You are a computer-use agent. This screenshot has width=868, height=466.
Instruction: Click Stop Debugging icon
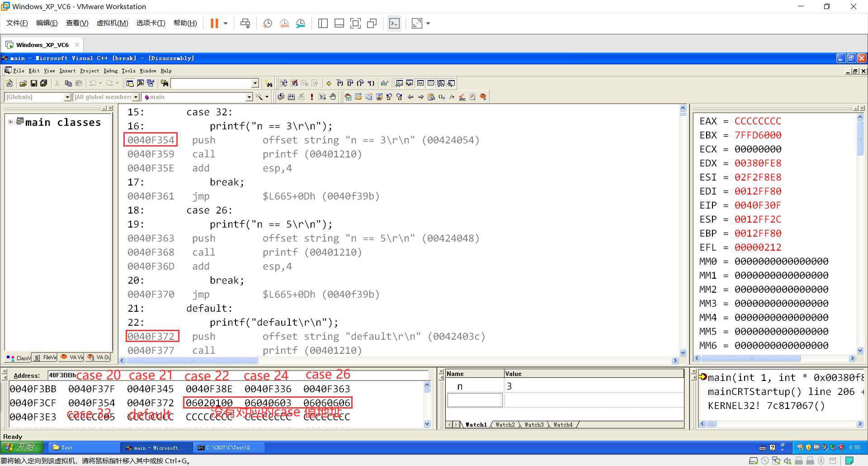tap(294, 83)
